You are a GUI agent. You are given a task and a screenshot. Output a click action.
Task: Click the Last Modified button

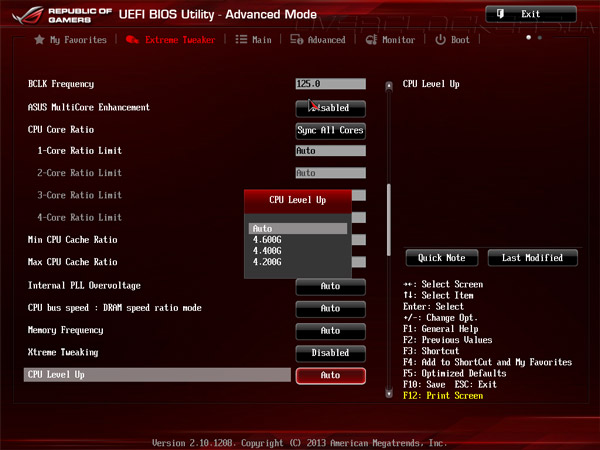pos(532,258)
